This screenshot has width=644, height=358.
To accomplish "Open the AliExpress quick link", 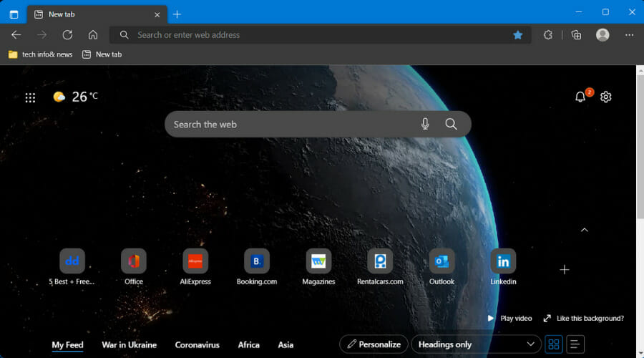I will (195, 267).
